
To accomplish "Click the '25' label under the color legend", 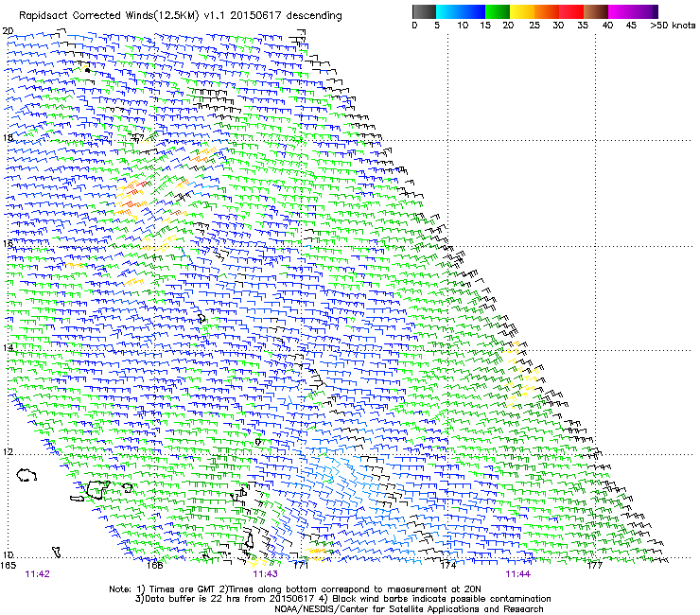I will (x=534, y=26).
